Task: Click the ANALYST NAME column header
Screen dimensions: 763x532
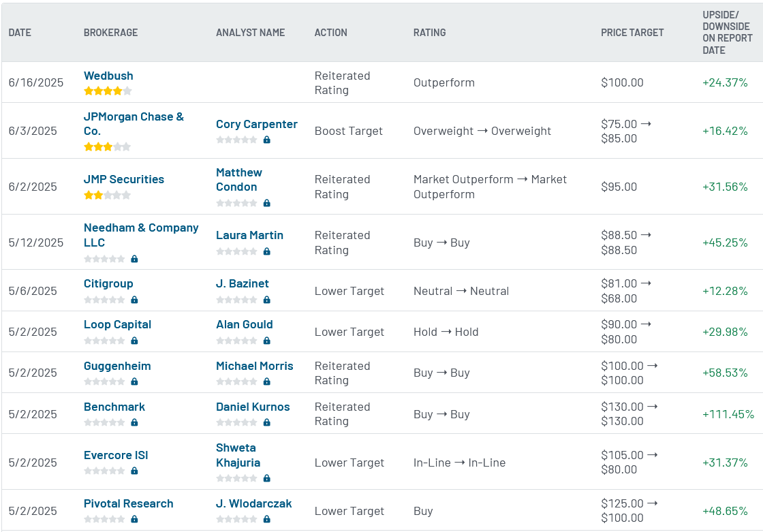Action: coord(251,33)
